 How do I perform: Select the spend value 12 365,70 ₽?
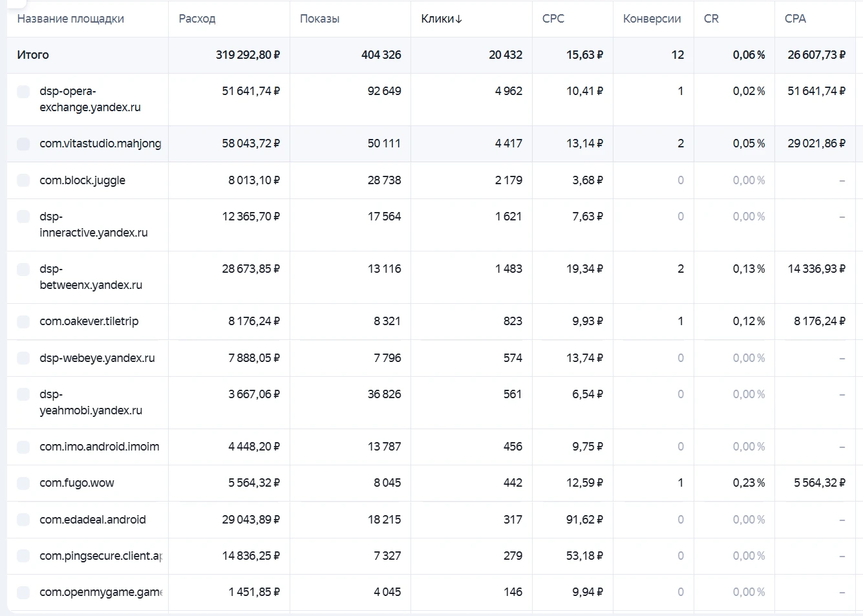[x=251, y=217]
